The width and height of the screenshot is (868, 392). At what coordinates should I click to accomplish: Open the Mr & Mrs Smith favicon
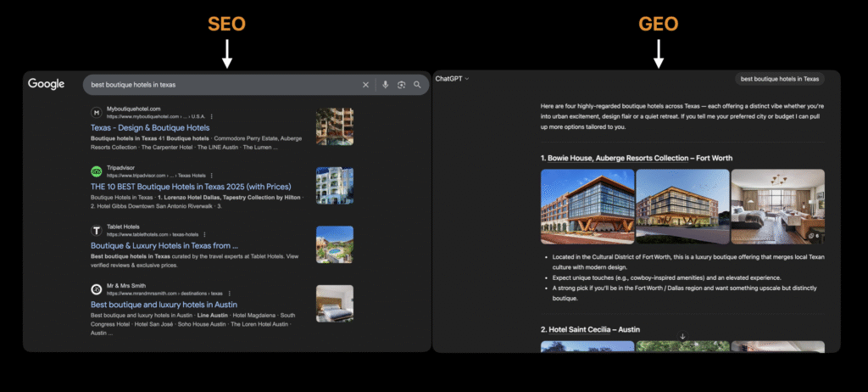(x=97, y=289)
